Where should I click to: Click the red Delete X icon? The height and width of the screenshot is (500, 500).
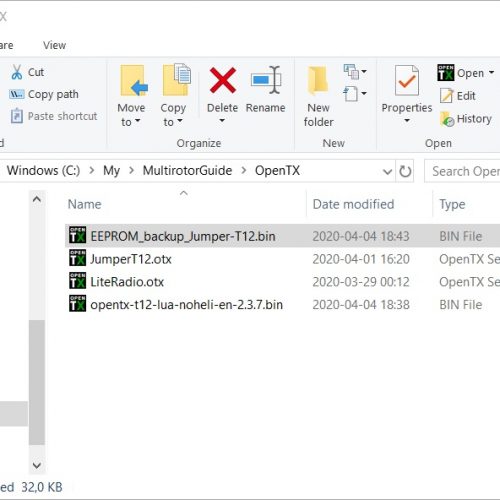click(x=223, y=80)
